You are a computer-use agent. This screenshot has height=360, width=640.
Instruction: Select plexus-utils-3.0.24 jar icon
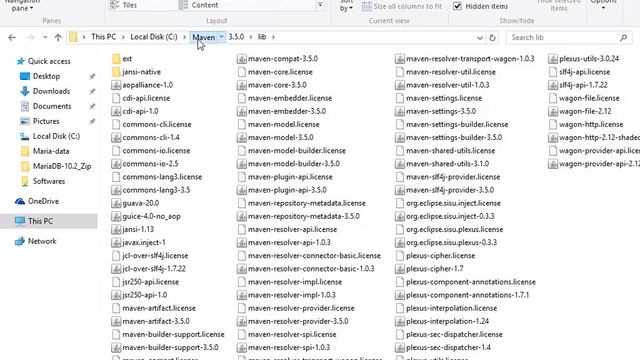click(553, 59)
